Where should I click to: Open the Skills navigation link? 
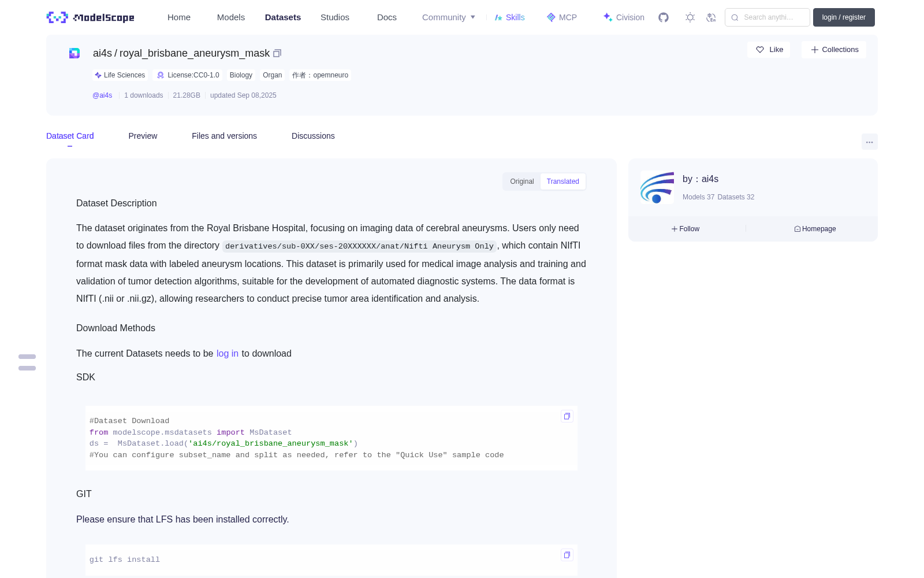click(510, 17)
